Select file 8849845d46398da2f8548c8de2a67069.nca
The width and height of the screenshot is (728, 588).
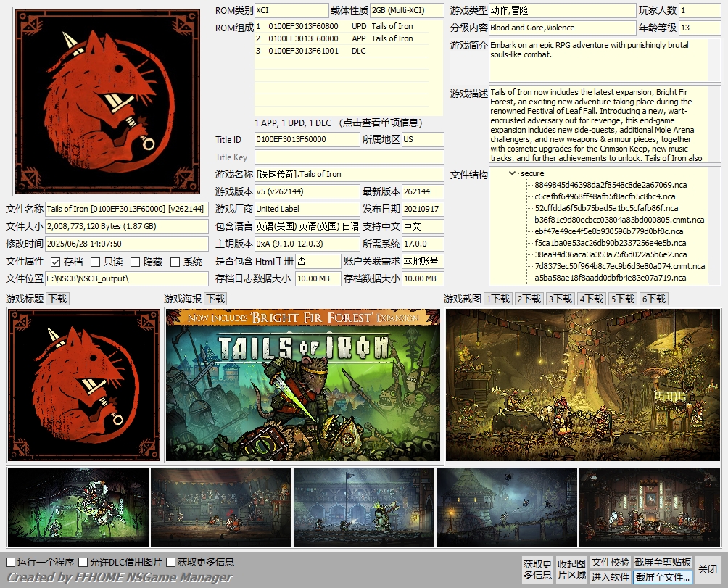point(611,185)
